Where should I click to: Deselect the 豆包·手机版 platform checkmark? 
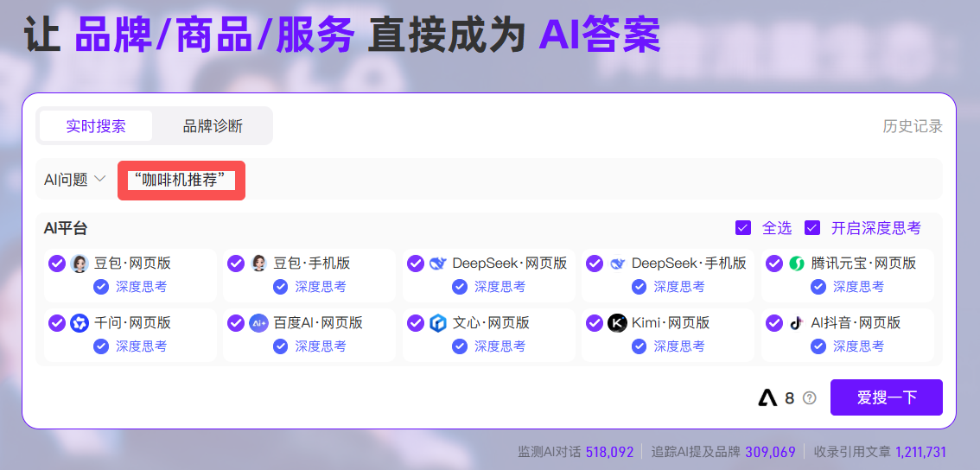[236, 264]
